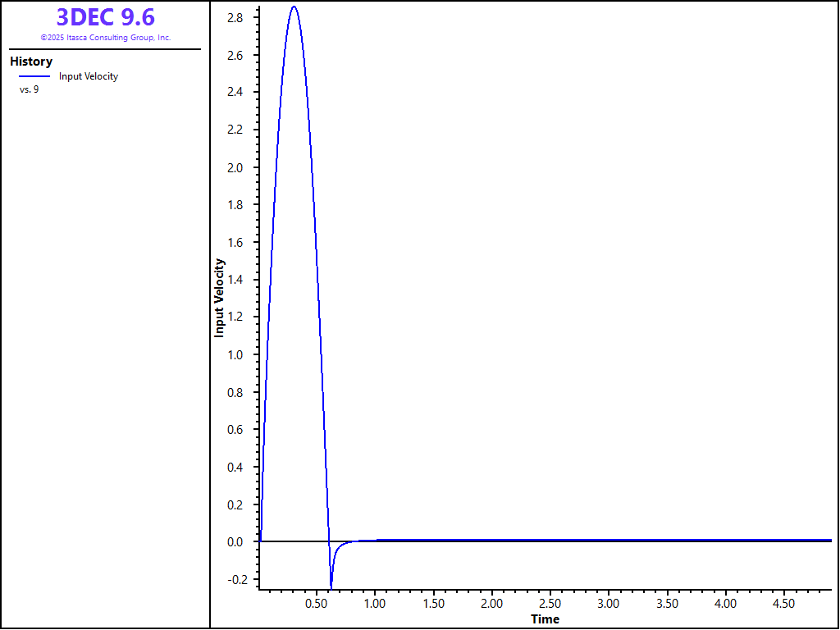Click the peak of the blue curve
The width and height of the screenshot is (840, 630).
tap(294, 7)
